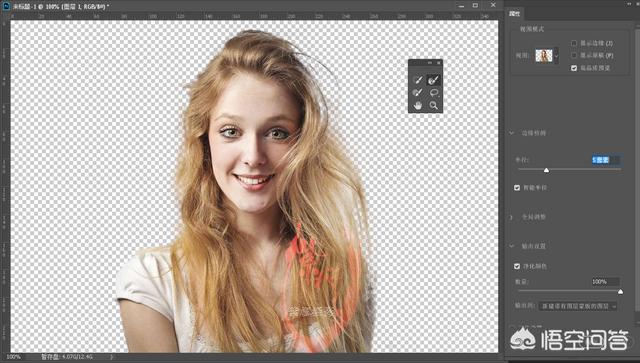The height and width of the screenshot is (363, 640).
Task: Collapse the floating toolbox panel
Action: (x=430, y=63)
